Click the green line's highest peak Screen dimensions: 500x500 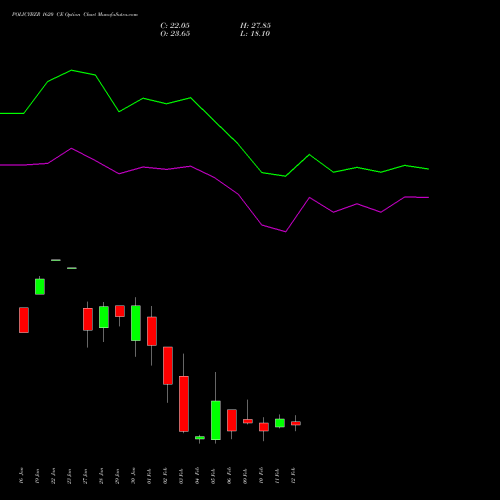tap(71, 70)
